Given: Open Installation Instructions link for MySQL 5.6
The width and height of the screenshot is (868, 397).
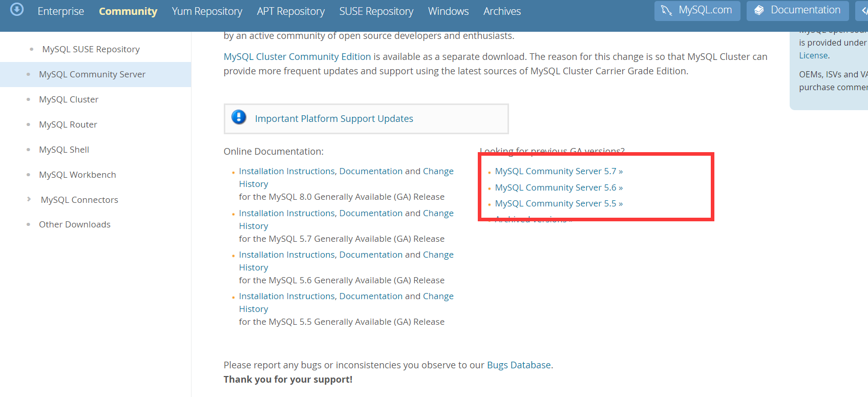Looking at the screenshot, I should (287, 255).
